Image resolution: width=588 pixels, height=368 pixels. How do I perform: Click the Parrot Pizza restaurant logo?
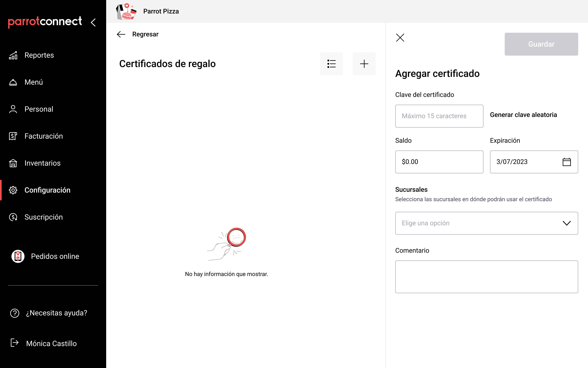pyautogui.click(x=126, y=11)
